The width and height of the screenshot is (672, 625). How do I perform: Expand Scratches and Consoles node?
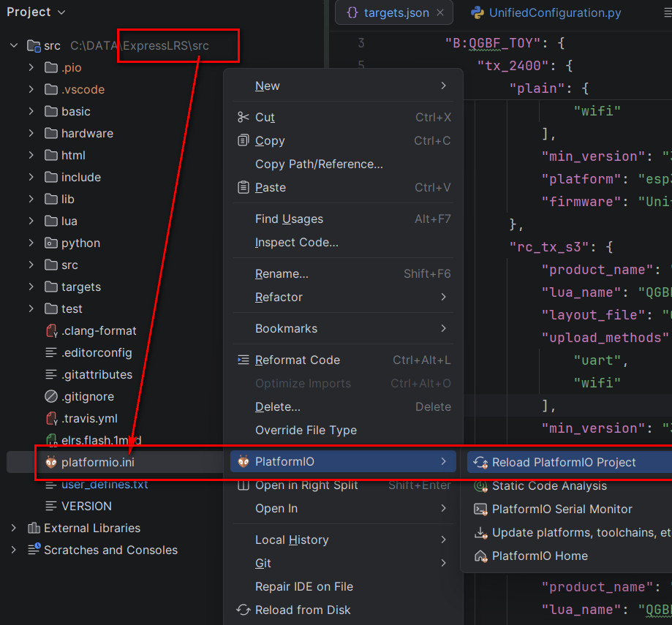click(14, 550)
